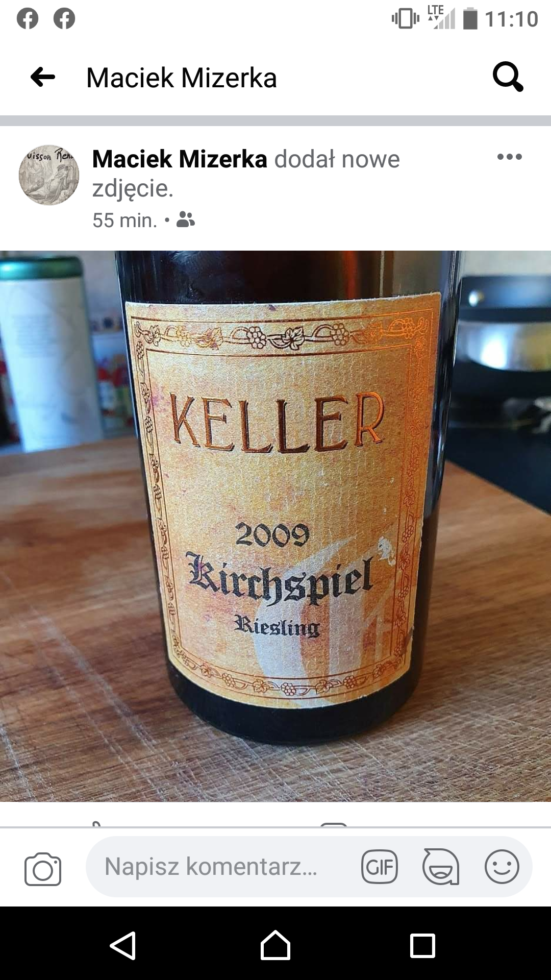Tap the 'Maciek Mizerka' page title in the header
The image size is (551, 980).
[182, 78]
